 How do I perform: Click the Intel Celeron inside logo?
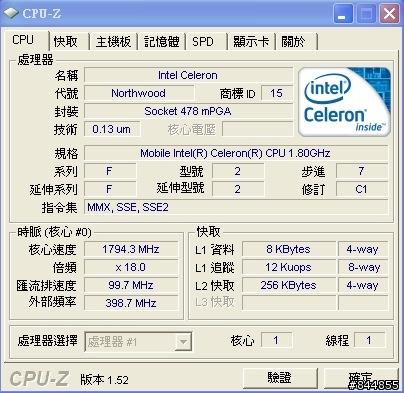coord(344,102)
